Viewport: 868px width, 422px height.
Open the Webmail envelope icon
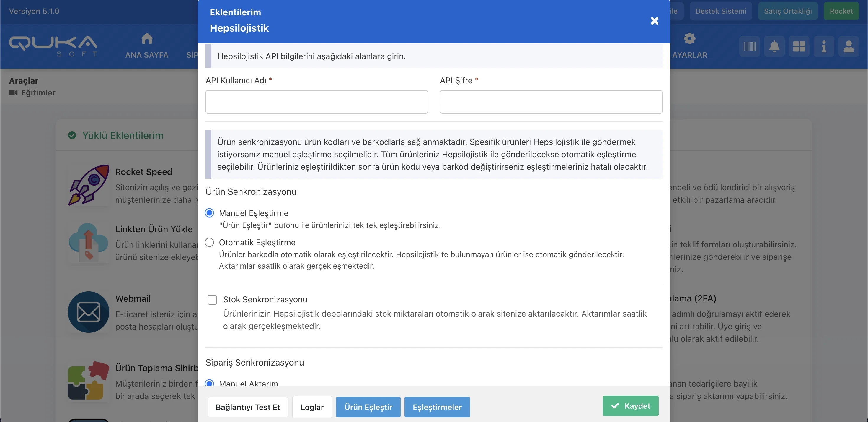click(89, 312)
